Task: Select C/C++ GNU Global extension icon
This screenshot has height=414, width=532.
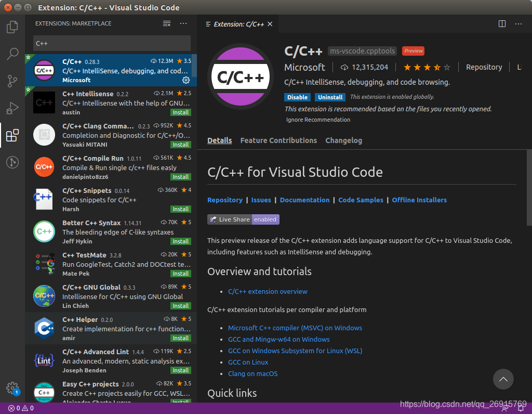Action: [x=44, y=296]
